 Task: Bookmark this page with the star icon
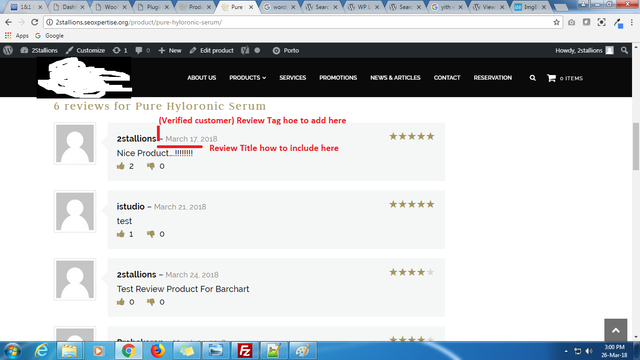point(556,22)
